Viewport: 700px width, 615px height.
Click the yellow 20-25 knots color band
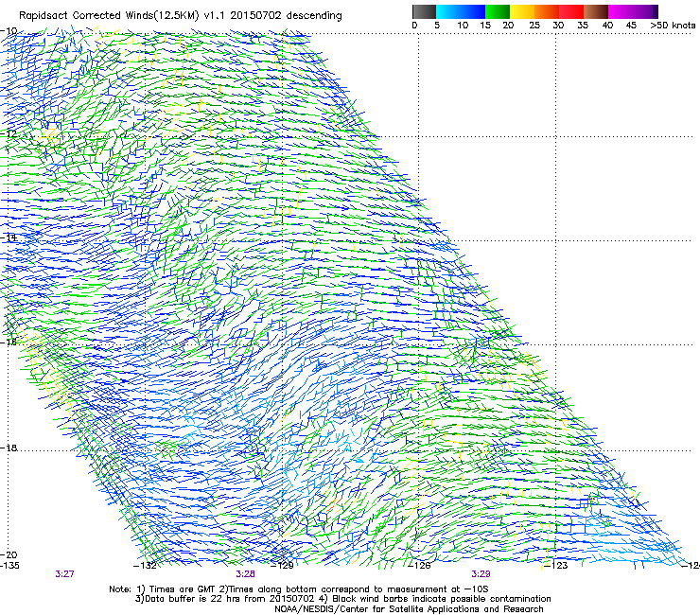(x=522, y=11)
